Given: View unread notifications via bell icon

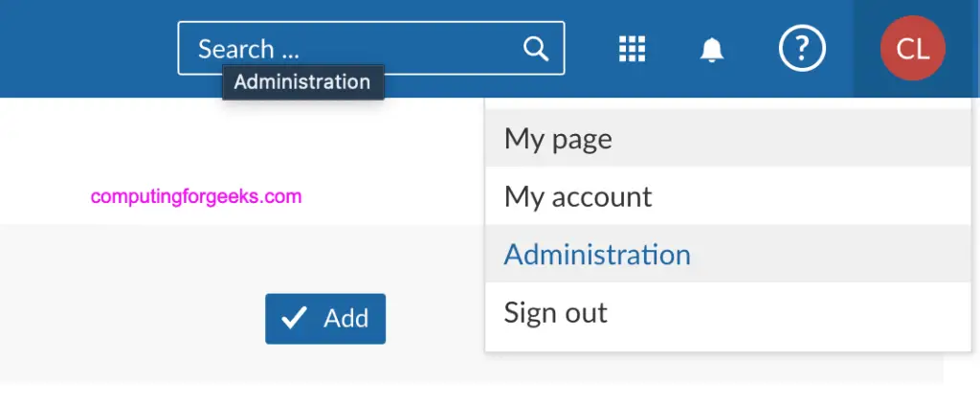Looking at the screenshot, I should click(711, 49).
